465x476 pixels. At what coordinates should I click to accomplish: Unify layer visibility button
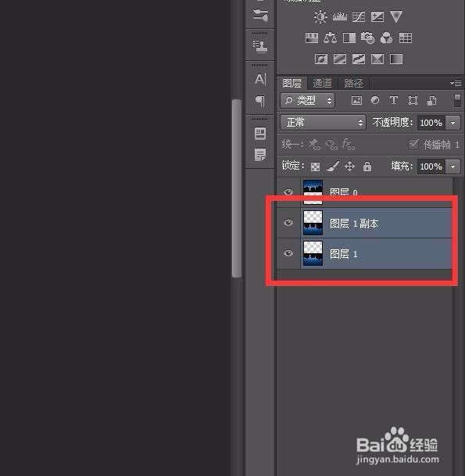(331, 145)
